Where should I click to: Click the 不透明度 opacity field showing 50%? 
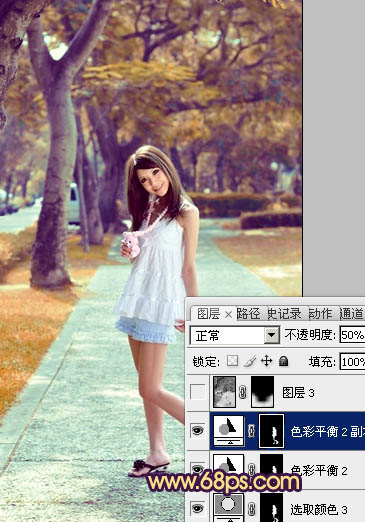coord(352,335)
